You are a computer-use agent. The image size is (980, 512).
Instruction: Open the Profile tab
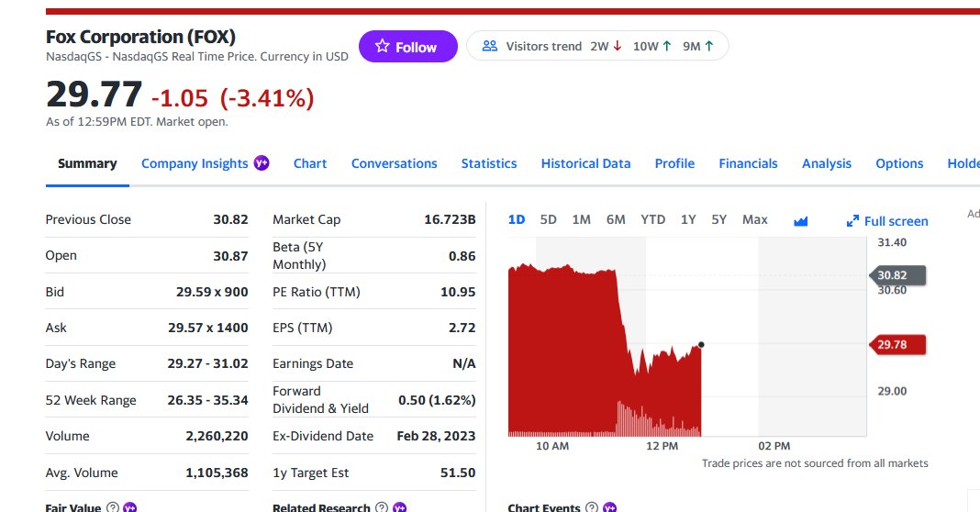674,164
